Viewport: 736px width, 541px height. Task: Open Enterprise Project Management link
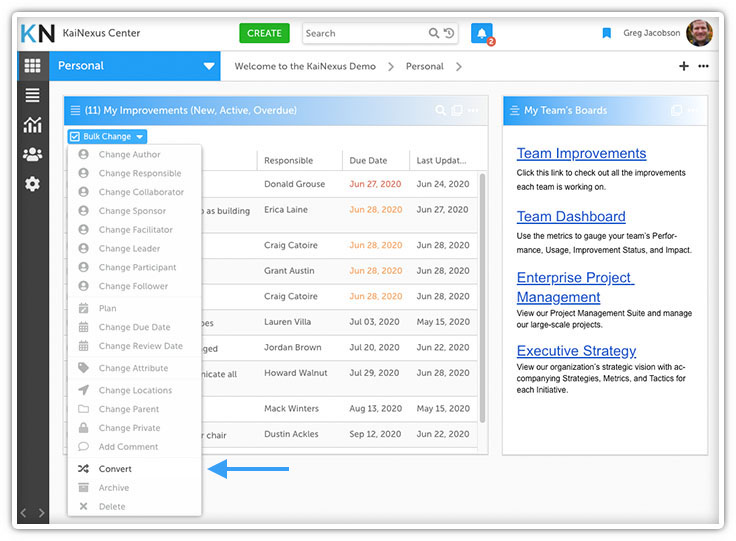(575, 287)
